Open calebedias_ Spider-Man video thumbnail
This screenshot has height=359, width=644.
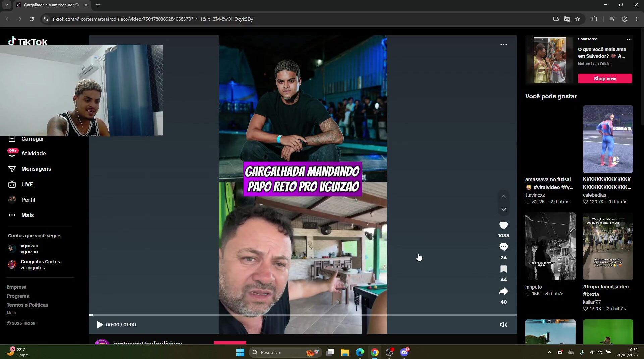pyautogui.click(x=608, y=139)
